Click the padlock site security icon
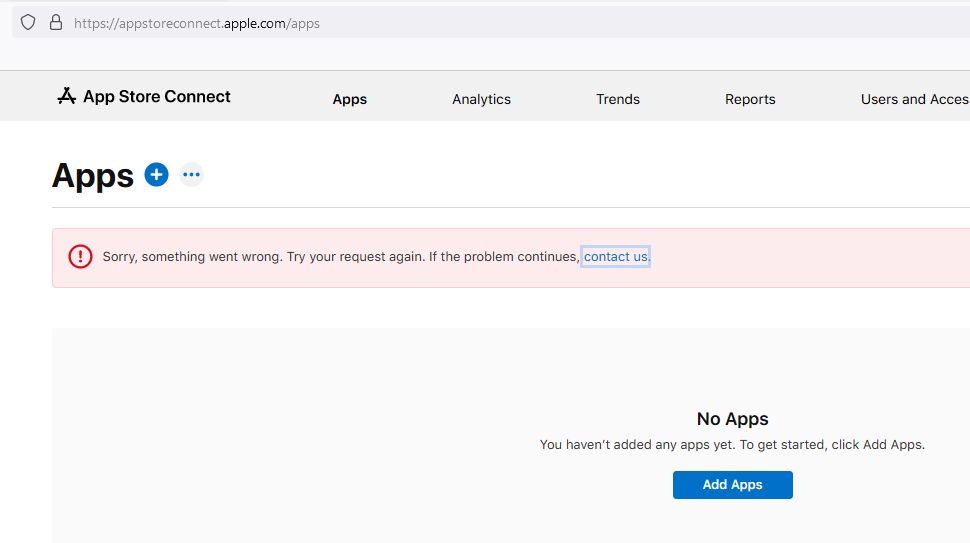Screen dimensions: 970x543 [x=56, y=23]
